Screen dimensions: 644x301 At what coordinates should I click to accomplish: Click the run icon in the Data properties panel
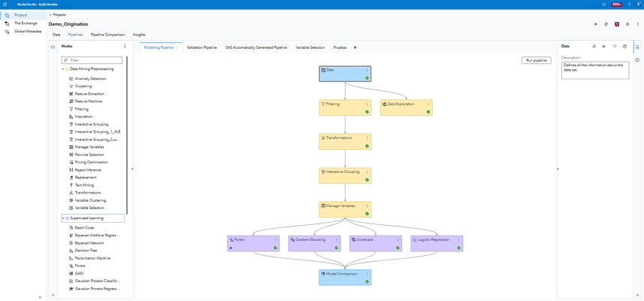coord(604,47)
